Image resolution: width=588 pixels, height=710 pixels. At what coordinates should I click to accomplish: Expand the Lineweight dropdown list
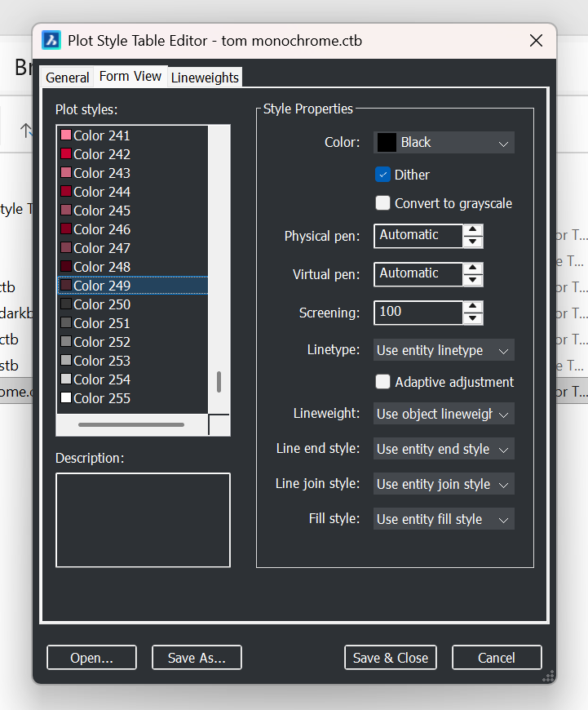pyautogui.click(x=444, y=414)
